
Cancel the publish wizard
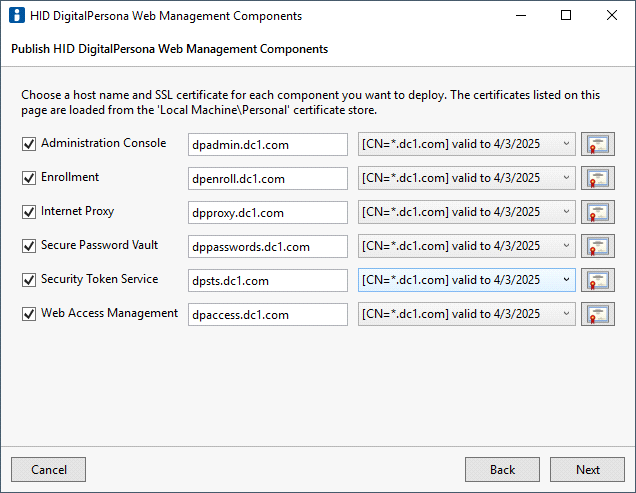[x=48, y=469]
